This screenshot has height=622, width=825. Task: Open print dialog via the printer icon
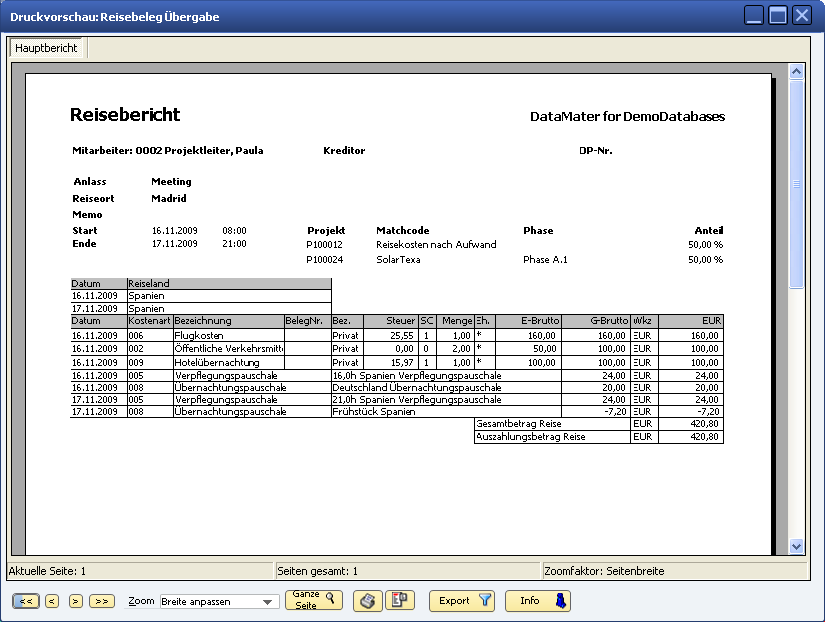367,601
